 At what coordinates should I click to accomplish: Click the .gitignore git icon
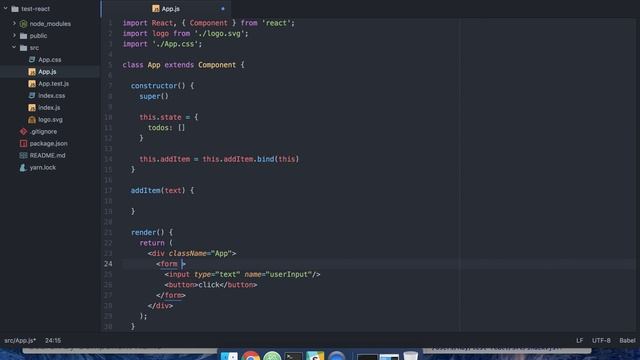click(23, 131)
